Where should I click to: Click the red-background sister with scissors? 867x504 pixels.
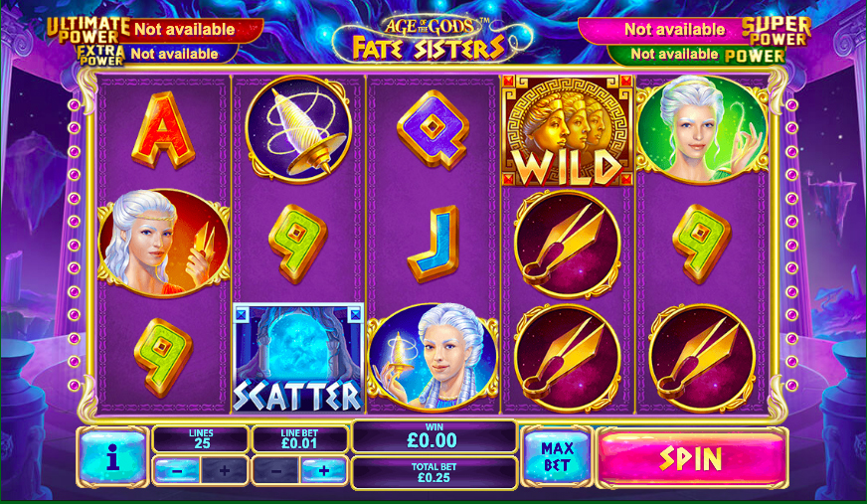pos(163,244)
